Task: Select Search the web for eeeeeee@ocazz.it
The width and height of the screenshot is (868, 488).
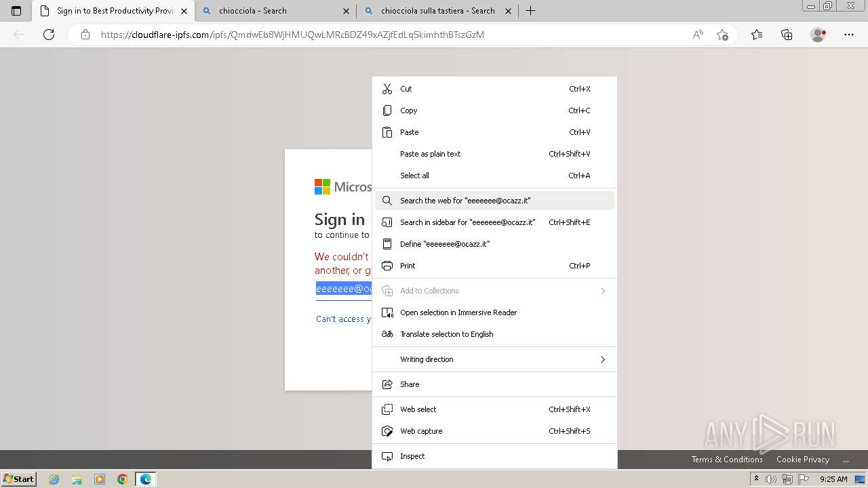Action: click(x=495, y=201)
